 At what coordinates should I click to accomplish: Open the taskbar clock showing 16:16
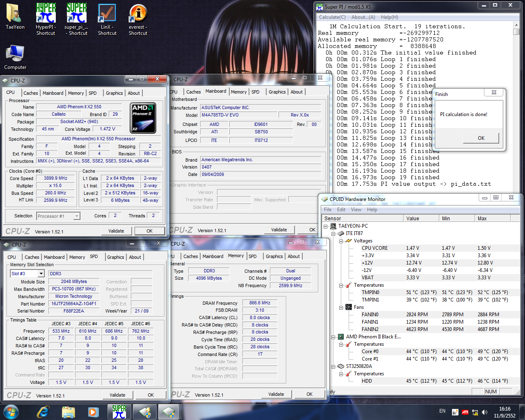505,412
